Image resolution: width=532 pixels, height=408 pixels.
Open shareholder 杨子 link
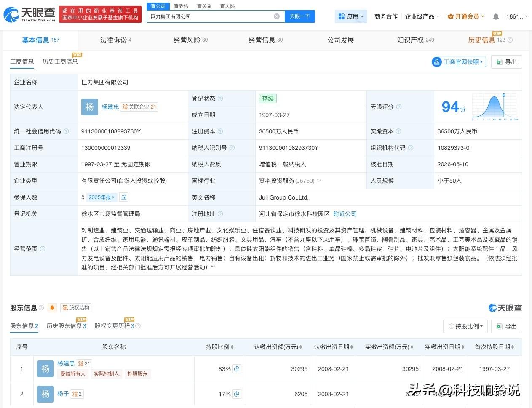coord(63,394)
